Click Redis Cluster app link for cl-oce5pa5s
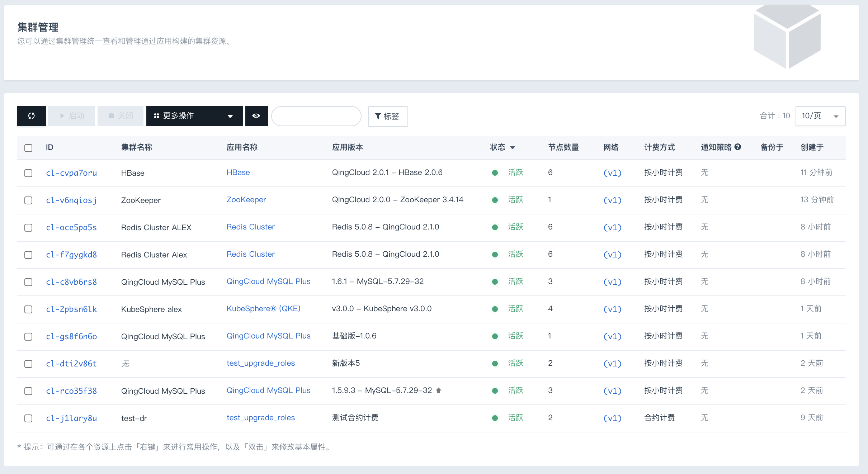Screen dimensions: 868x474 coord(250,227)
